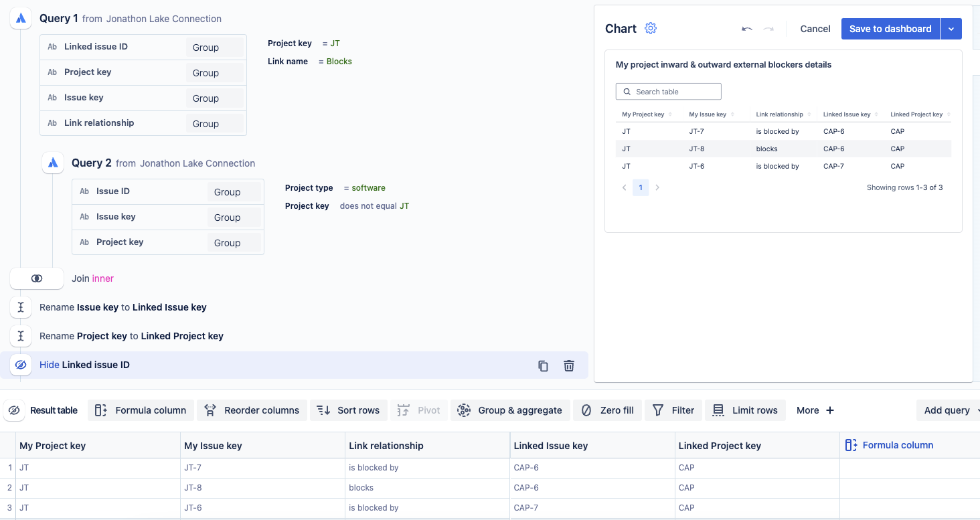
Task: Open the Group dropdown for Issue key
Action: pyautogui.click(x=215, y=97)
